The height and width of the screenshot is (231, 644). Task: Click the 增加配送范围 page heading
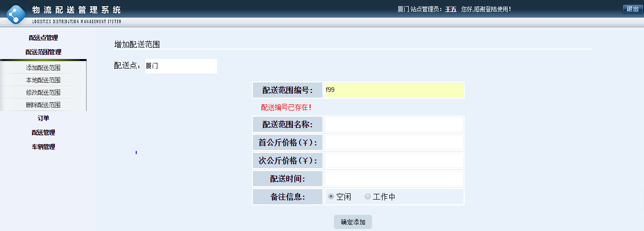[x=137, y=44]
